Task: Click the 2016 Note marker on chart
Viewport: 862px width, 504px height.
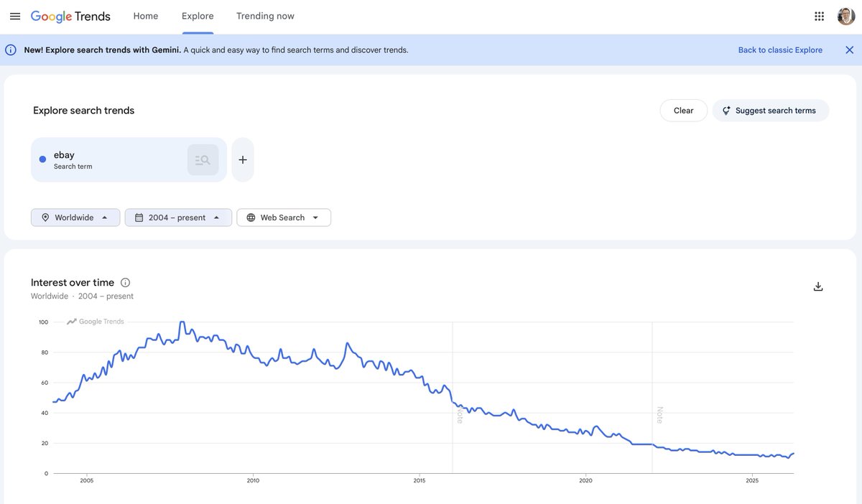Action: 460,415
